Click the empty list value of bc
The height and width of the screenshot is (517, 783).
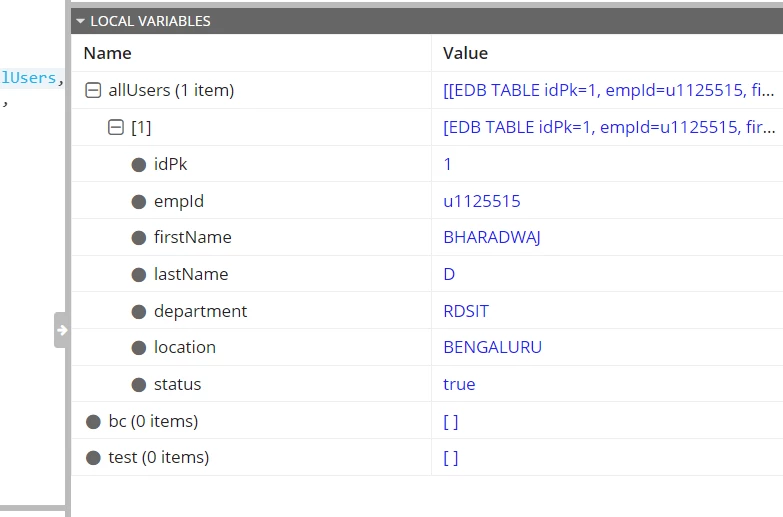[x=450, y=422]
